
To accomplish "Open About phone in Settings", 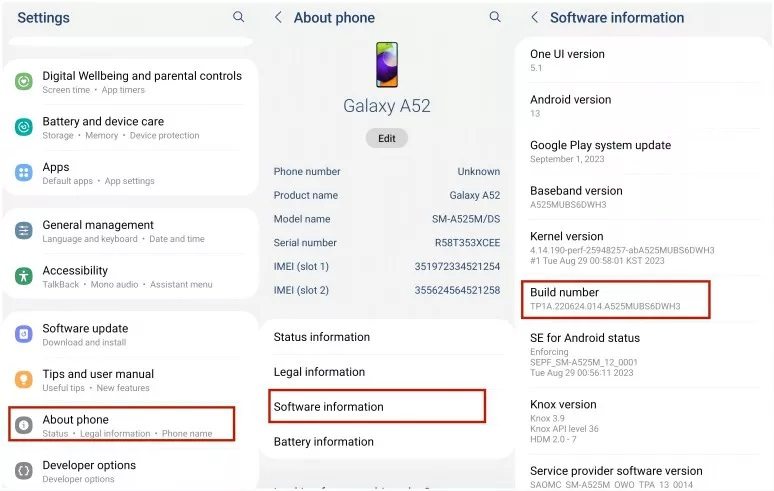I will point(121,424).
